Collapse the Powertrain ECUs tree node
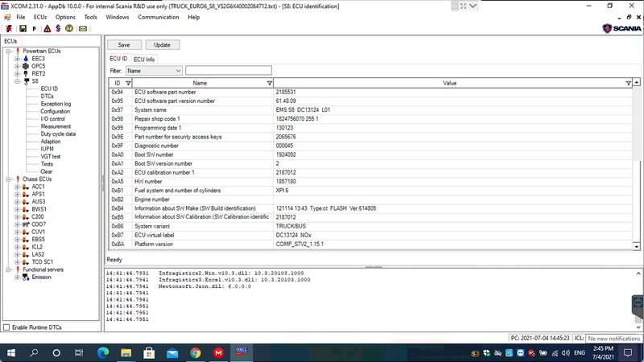 pyautogui.click(x=8, y=51)
